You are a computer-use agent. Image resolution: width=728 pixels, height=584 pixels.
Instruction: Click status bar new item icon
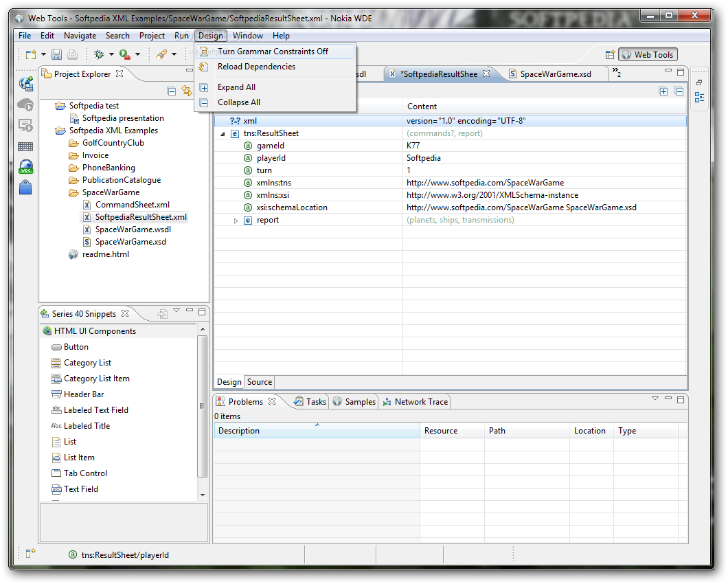click(31, 553)
